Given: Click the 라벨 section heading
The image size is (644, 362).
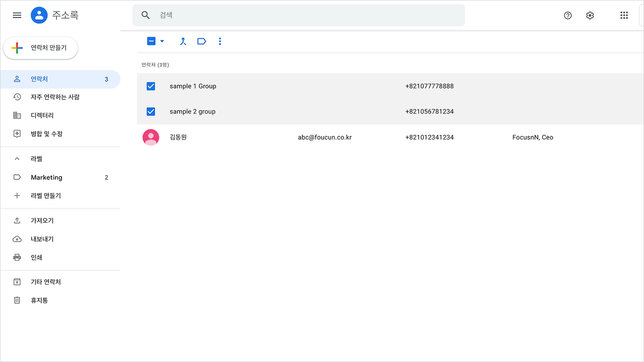Looking at the screenshot, I should (36, 159).
